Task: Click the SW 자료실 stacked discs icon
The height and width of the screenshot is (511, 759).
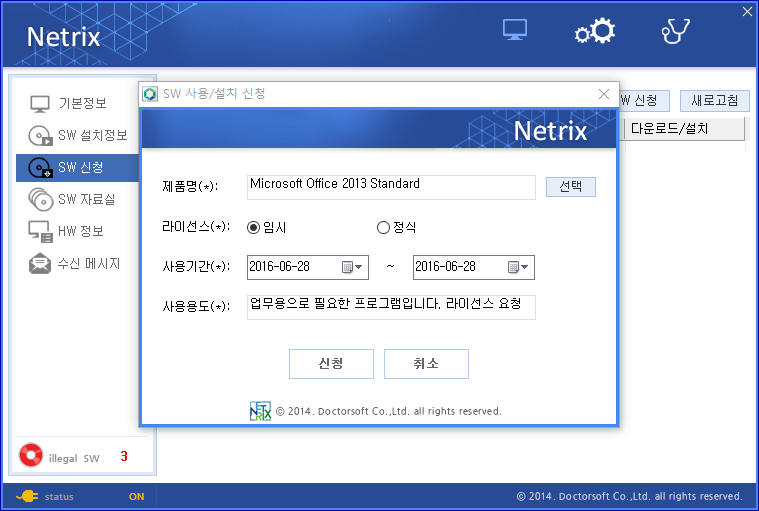Action: coord(41,199)
